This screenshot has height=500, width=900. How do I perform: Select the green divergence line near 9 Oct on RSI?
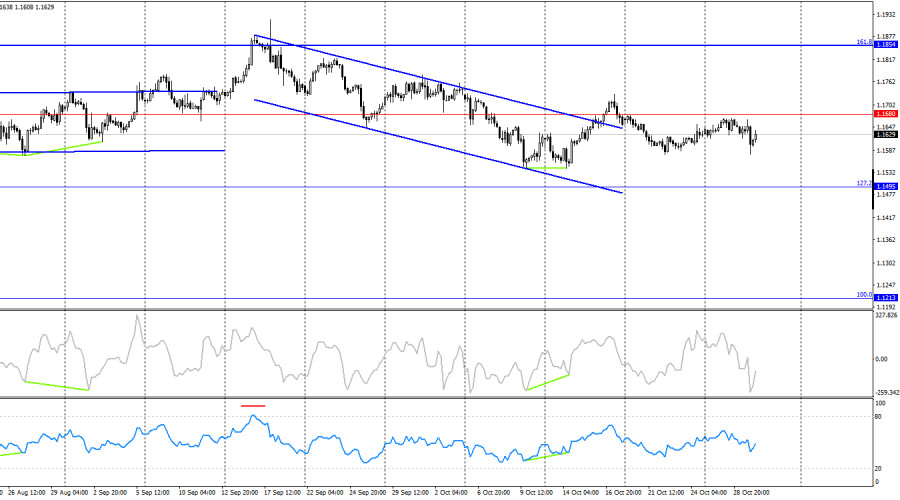546,456
